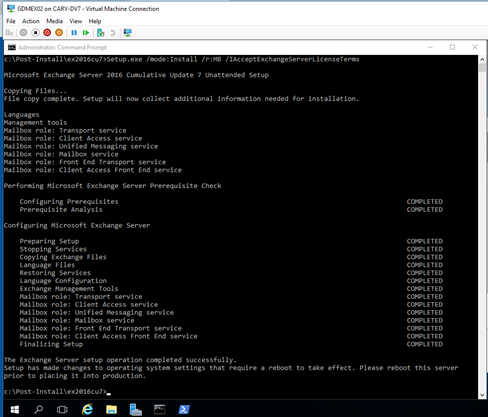Pause the virtual machine
The height and width of the screenshot is (417, 488).
point(74,33)
